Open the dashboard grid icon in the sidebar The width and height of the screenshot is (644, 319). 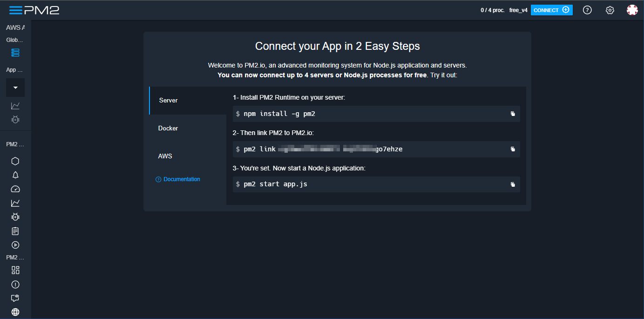(15, 270)
